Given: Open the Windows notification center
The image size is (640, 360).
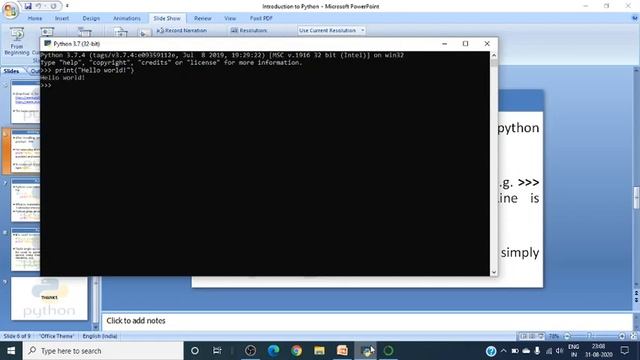Looking at the screenshot, I should pyautogui.click(x=624, y=351).
